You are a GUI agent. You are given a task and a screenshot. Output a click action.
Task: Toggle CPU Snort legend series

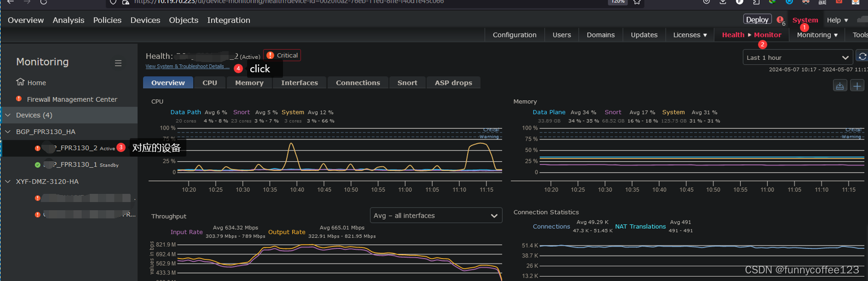click(242, 112)
